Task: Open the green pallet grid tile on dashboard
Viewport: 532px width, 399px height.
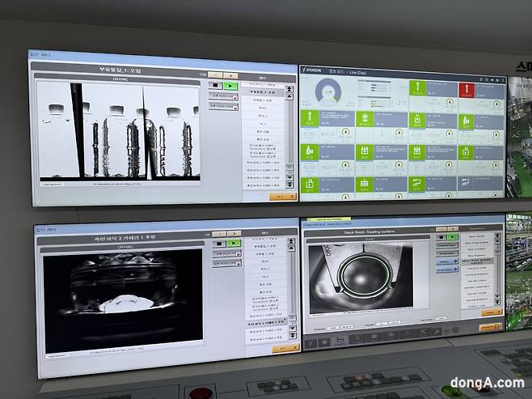Action: (x=364, y=185)
